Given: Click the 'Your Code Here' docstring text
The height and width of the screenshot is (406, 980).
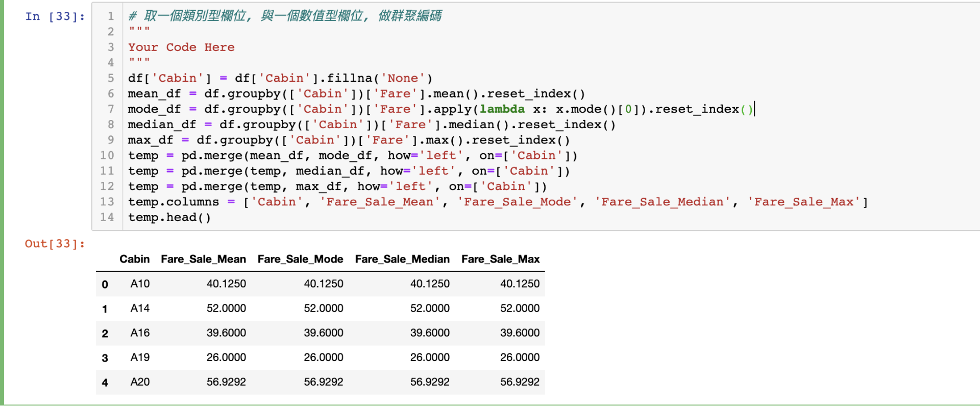Looking at the screenshot, I should pos(181,47).
